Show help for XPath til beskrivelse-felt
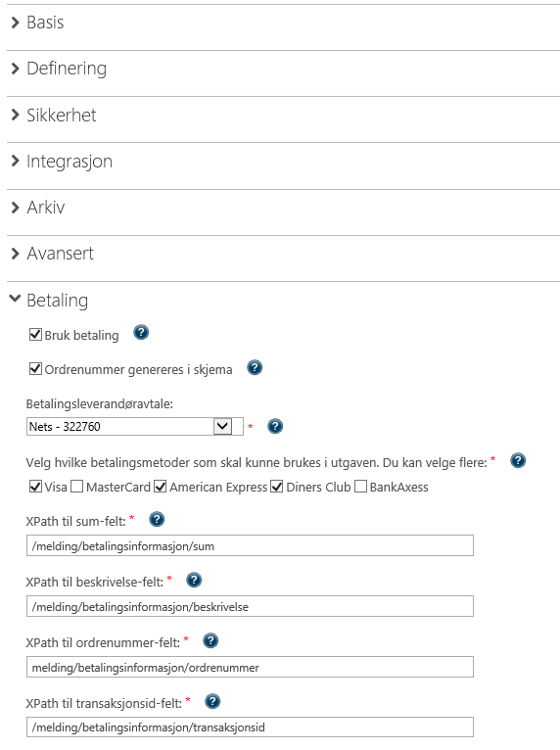Viewport: 560px width, 750px height. point(194,580)
